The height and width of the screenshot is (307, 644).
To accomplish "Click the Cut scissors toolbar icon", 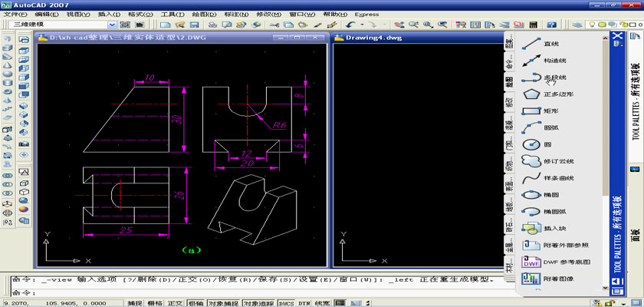I will click(274, 25).
